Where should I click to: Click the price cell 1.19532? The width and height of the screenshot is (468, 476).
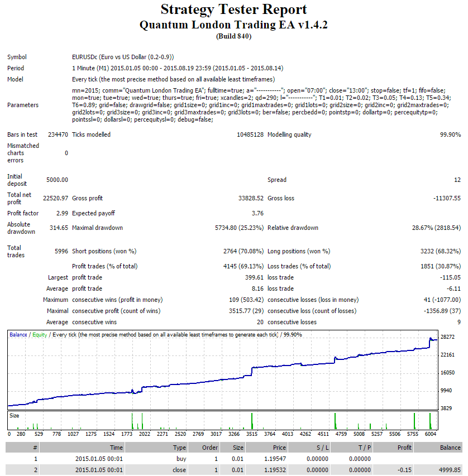(x=275, y=470)
